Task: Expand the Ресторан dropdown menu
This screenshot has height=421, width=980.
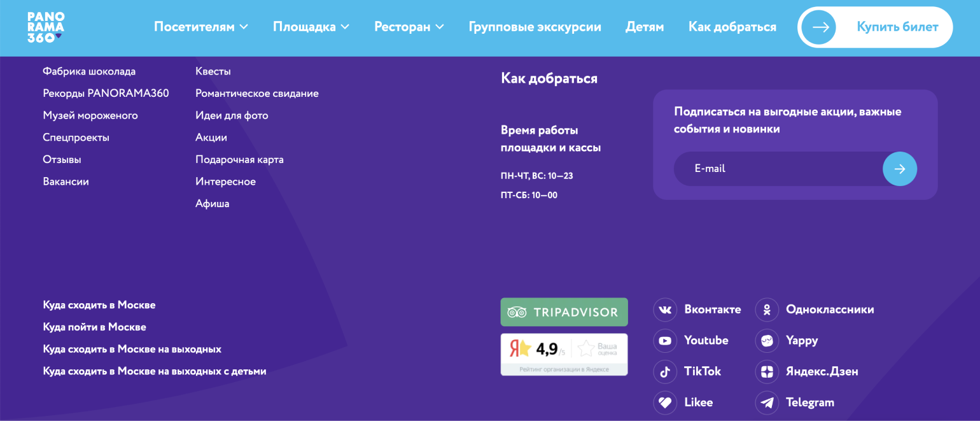Action: click(x=409, y=27)
